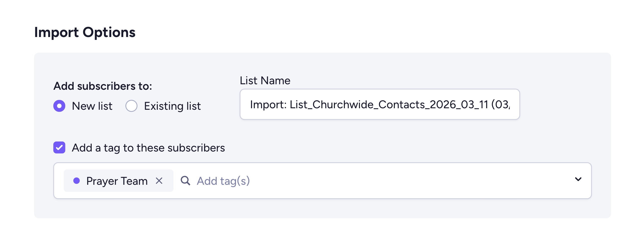Click the New list label text
This screenshot has width=644, height=249.
pos(92,106)
